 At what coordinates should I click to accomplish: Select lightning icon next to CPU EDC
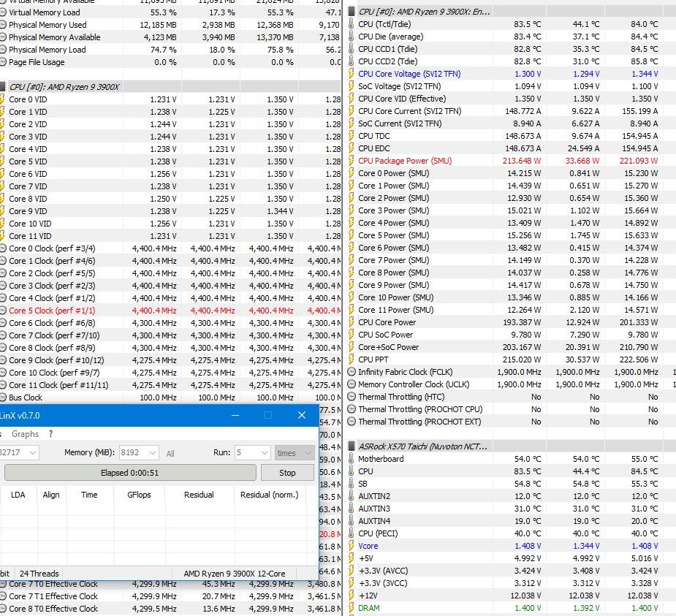[352, 148]
